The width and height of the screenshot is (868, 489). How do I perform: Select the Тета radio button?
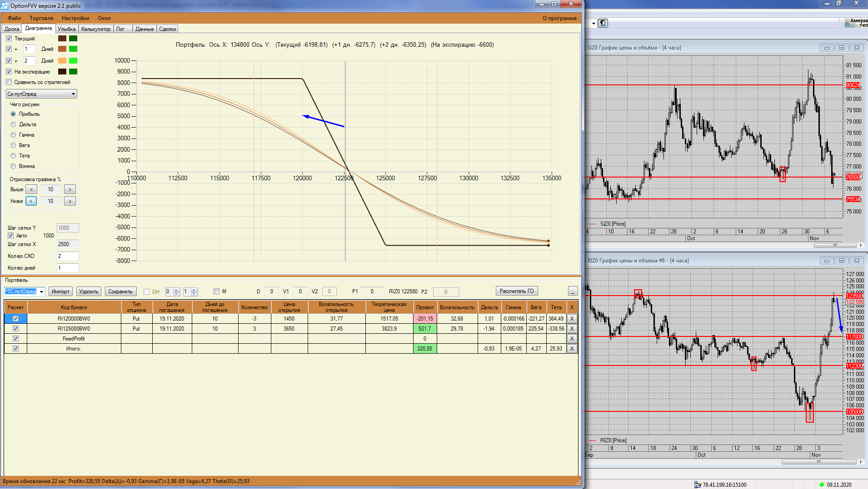tap(13, 156)
